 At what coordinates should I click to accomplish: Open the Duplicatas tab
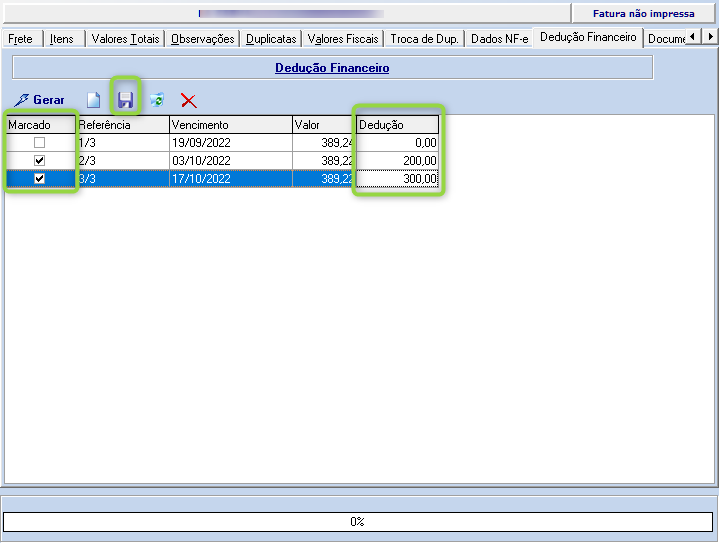(271, 39)
